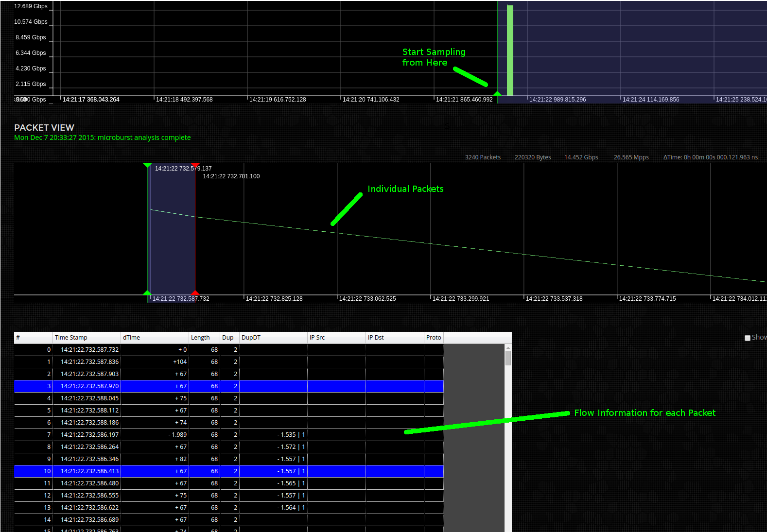Click the tall green burst bar in bandwidth chart
The image size is (767, 532).
tap(510, 50)
